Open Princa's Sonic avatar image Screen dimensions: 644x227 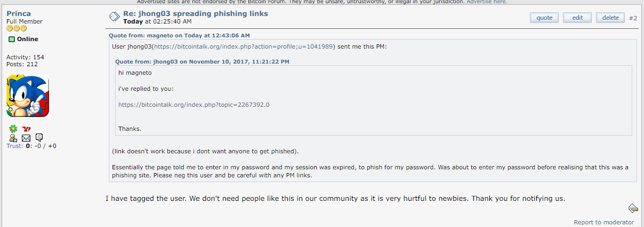coord(28,96)
